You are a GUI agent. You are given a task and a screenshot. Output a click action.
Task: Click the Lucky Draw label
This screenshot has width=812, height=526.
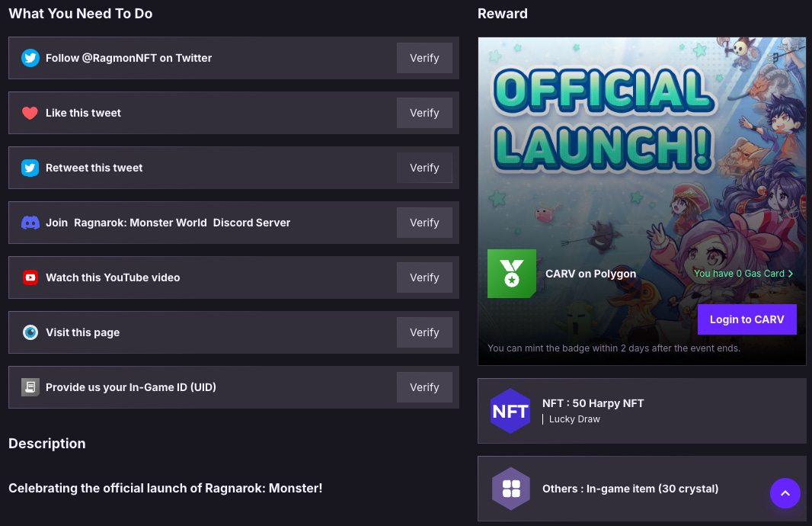point(574,419)
